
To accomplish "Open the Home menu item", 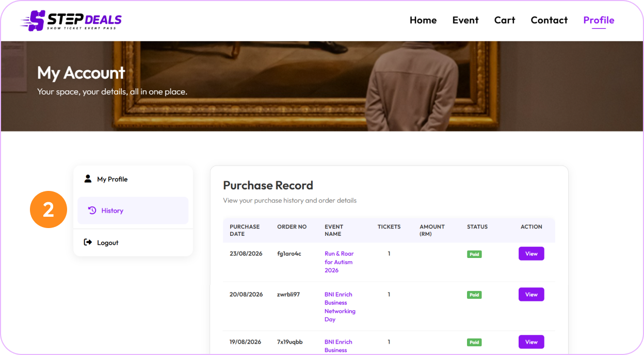I will coord(423,20).
